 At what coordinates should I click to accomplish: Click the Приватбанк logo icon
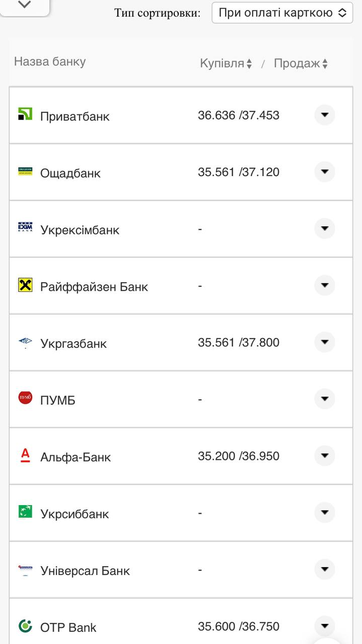[25, 114]
